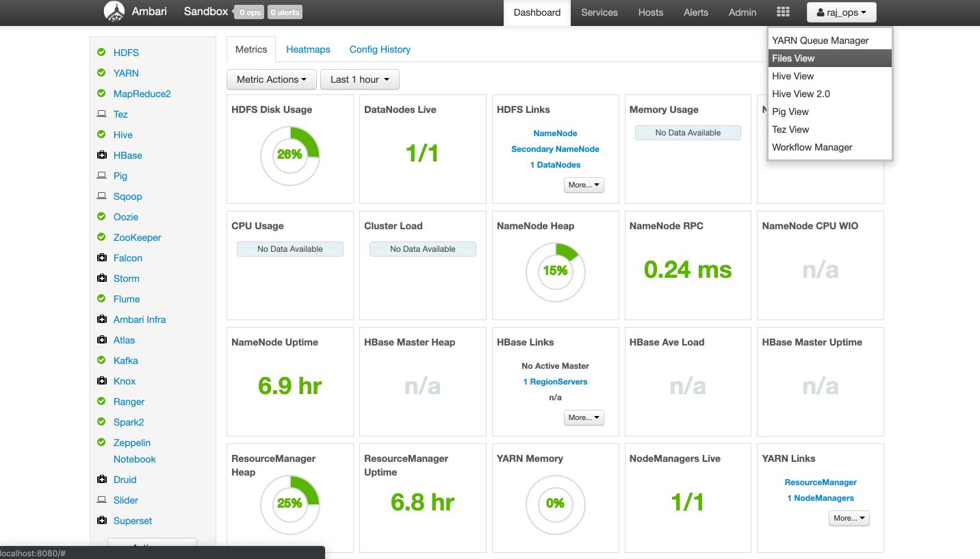Screen dimensions: 980x559
Task: Switch to the Heatmaps tab
Action: point(308,49)
